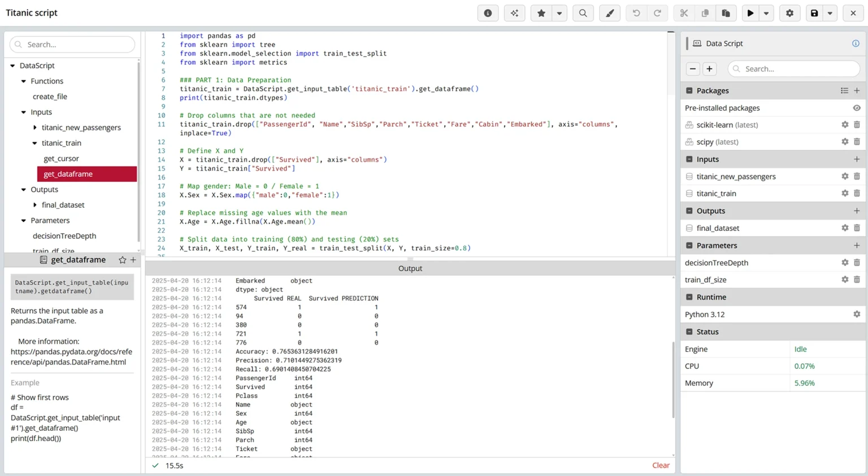Delete the titanic_new_passengers input
Screen dimensions: 868x476
tap(857, 176)
